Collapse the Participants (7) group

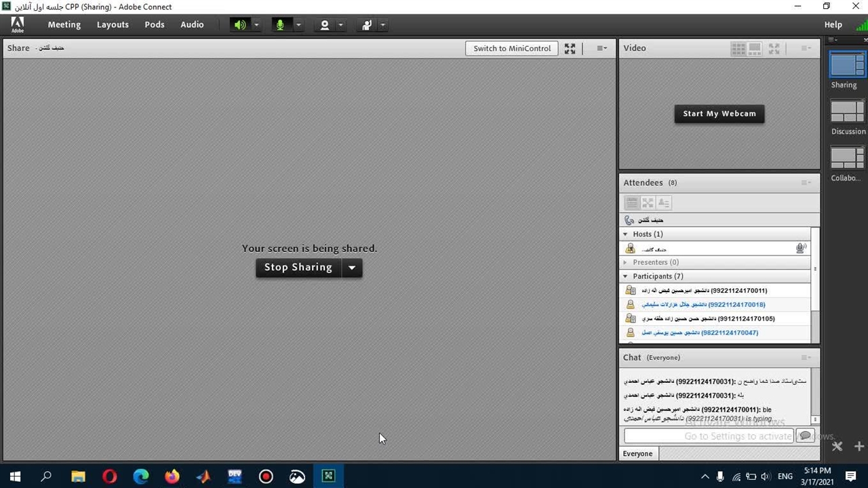click(x=625, y=277)
